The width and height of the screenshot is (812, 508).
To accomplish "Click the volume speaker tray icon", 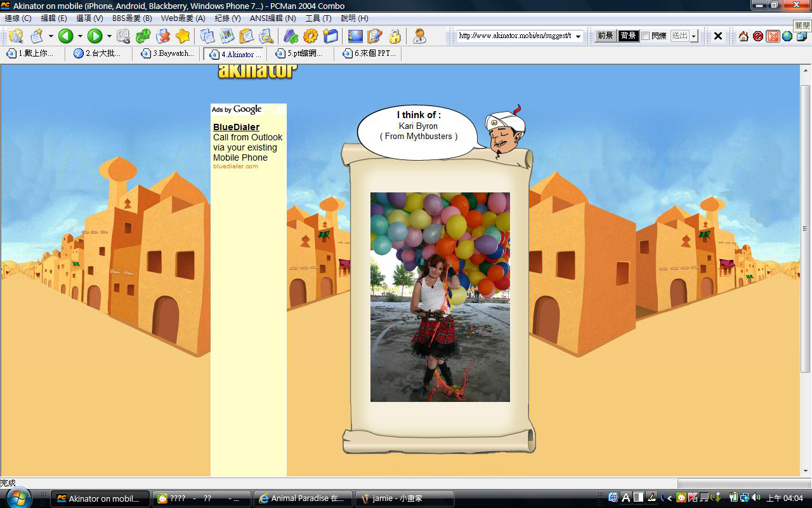I will click(756, 498).
